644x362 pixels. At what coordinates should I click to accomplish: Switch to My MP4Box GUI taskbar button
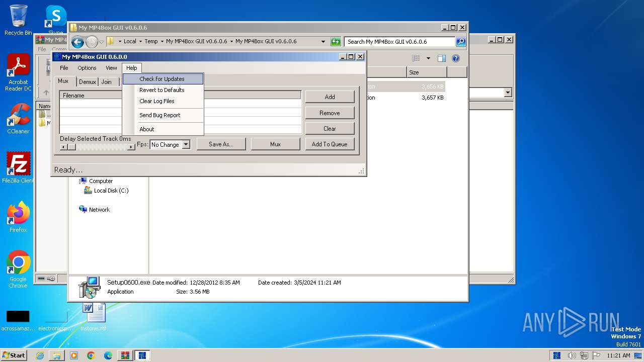click(x=142, y=355)
